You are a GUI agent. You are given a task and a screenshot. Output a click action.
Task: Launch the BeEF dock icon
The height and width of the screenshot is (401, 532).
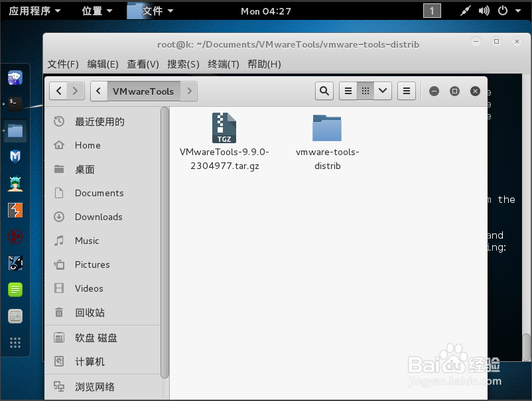[15, 263]
